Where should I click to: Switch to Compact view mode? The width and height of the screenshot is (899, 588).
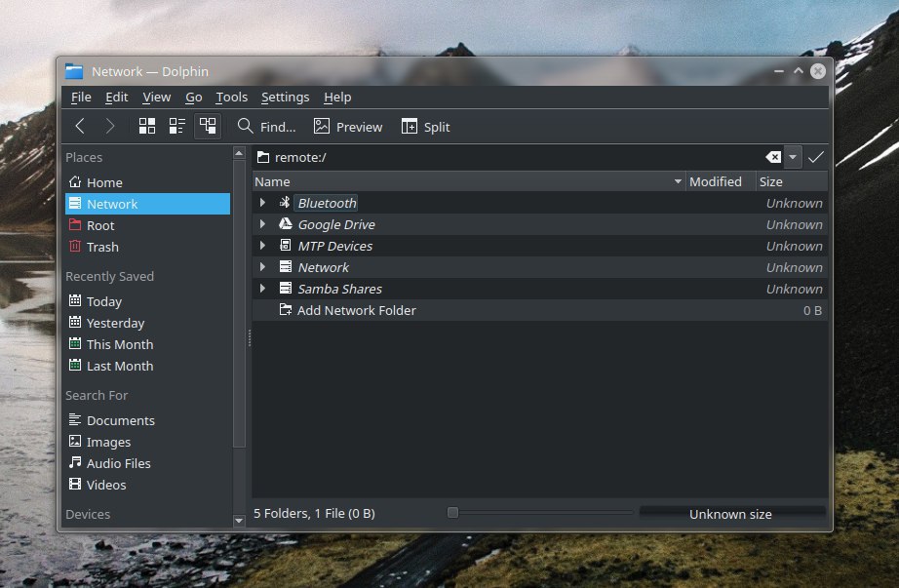(177, 126)
